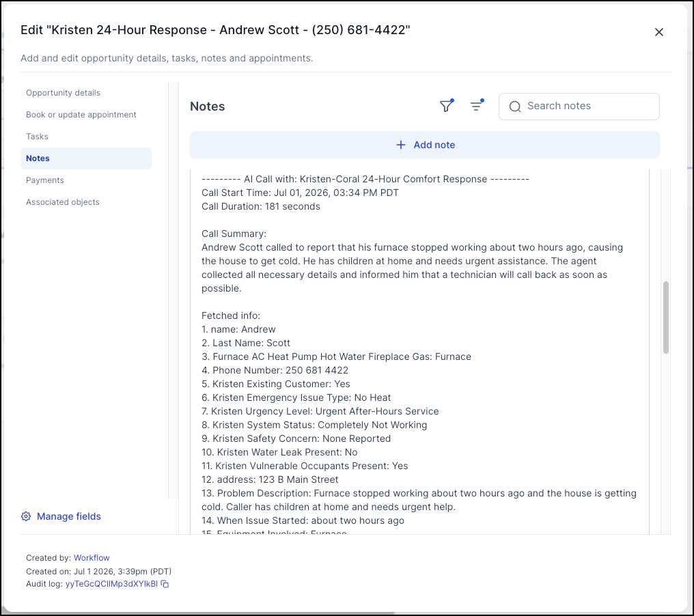Click 'System Status: Completely Not Working' line
The height and width of the screenshot is (616, 694).
click(x=314, y=425)
